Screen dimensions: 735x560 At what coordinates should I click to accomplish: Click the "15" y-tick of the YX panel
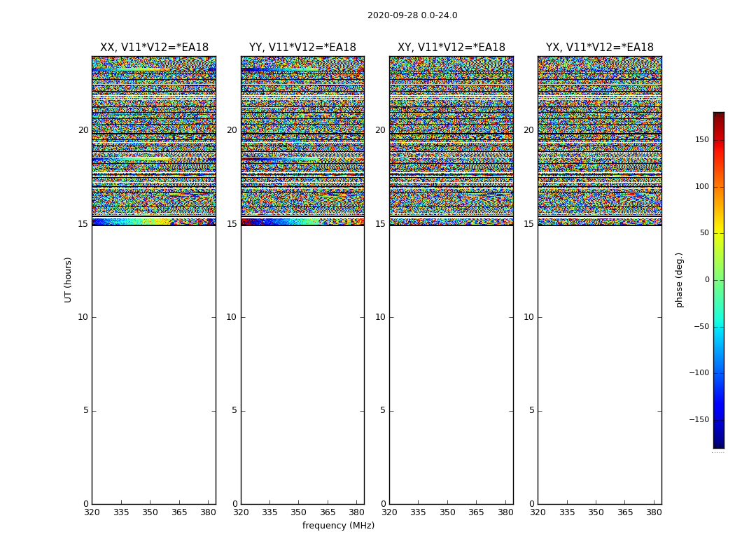coord(528,224)
